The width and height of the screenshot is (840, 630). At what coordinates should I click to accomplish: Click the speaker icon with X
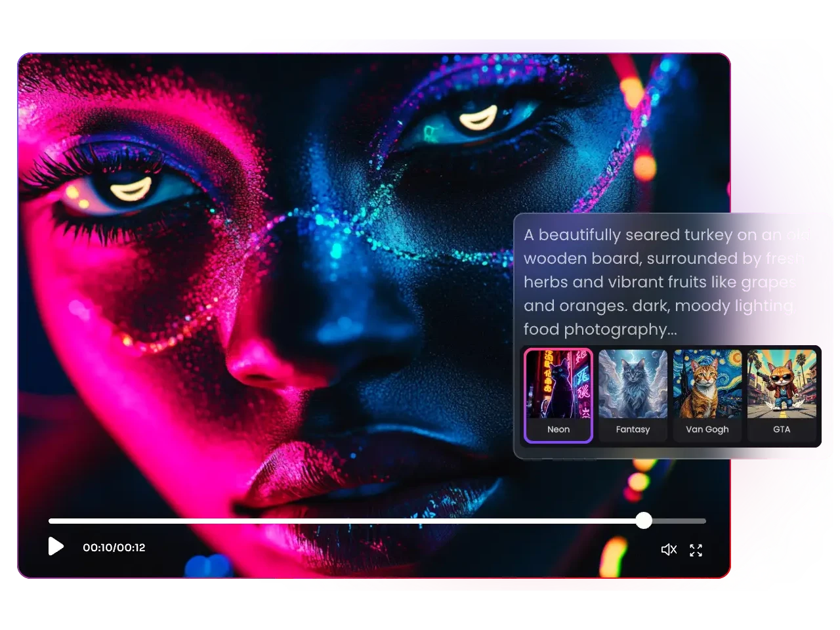coord(669,549)
